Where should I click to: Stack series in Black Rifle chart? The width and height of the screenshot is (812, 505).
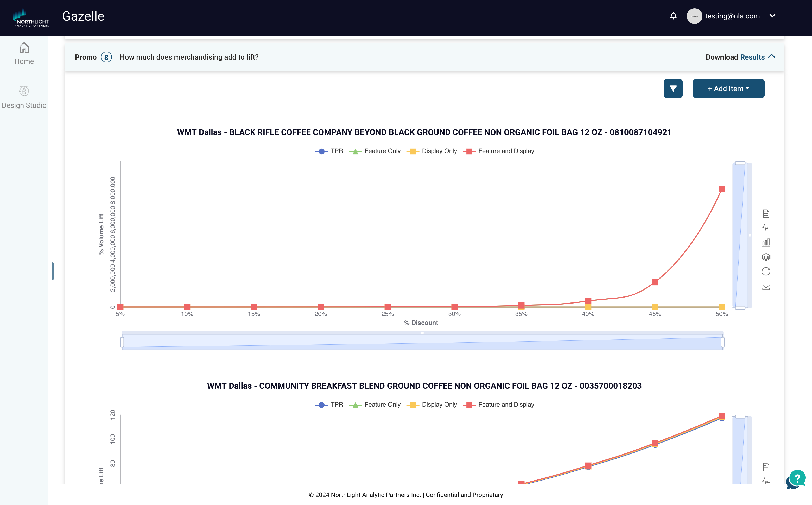[766, 257]
